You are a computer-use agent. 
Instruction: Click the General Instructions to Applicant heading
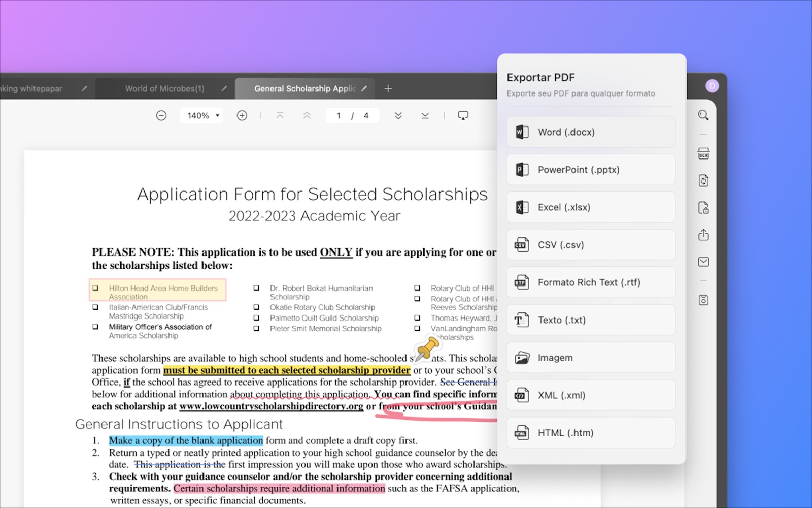point(179,424)
